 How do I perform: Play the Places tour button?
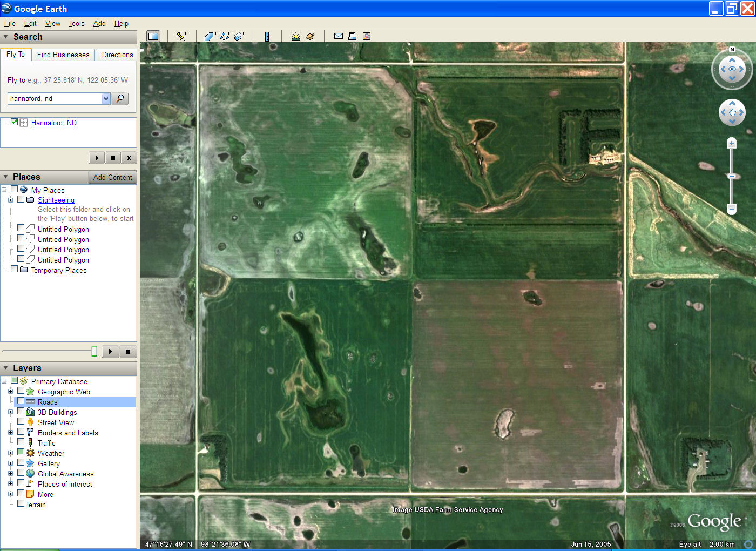point(110,352)
